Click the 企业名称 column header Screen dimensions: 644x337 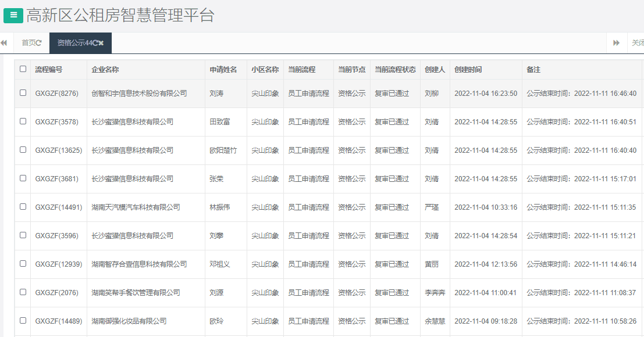tap(106, 69)
